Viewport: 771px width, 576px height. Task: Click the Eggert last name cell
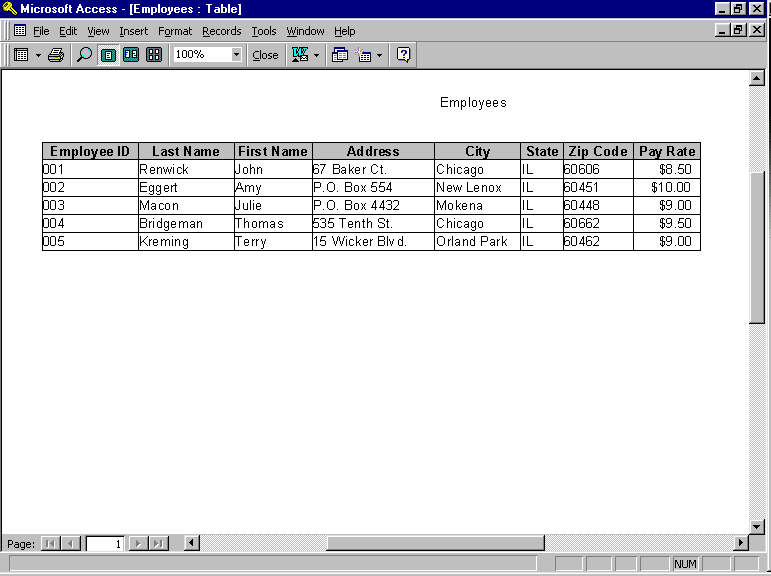[186, 187]
